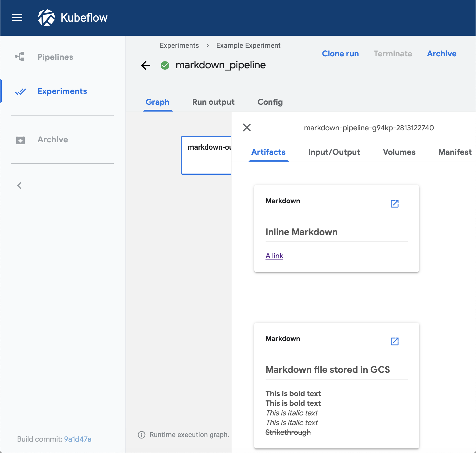Open the Config tab
Screen dimensions: 476x453
click(x=270, y=102)
